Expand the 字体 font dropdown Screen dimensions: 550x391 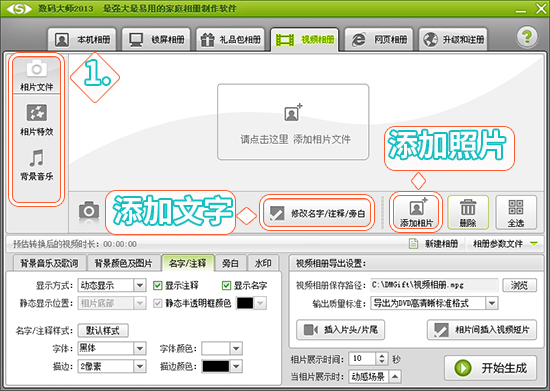(x=139, y=348)
